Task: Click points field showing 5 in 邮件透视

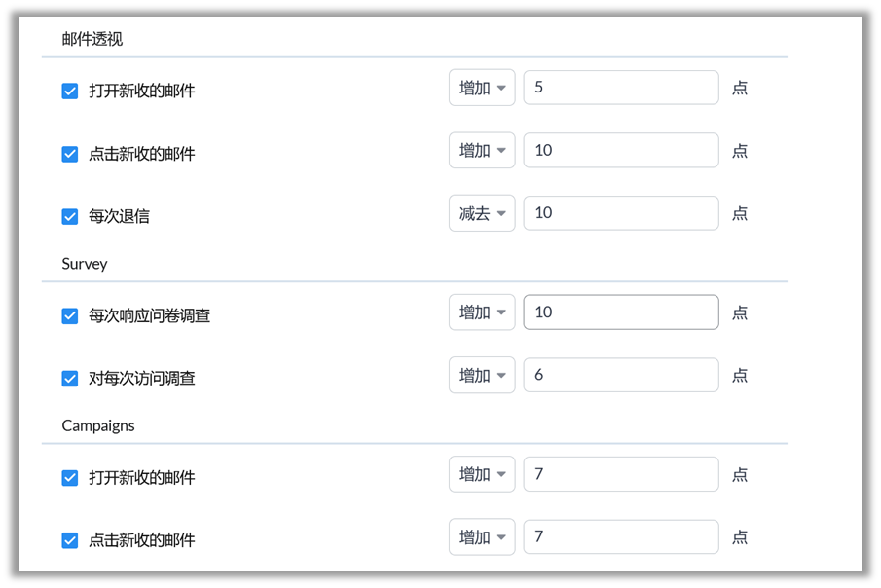Action: (621, 88)
